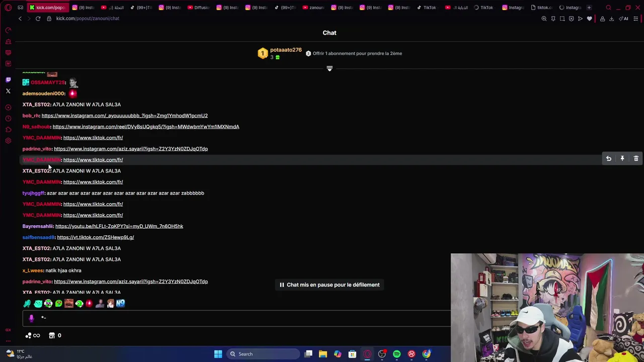
Task: Switch to the zanouni YouTube tab
Action: click(x=313, y=8)
